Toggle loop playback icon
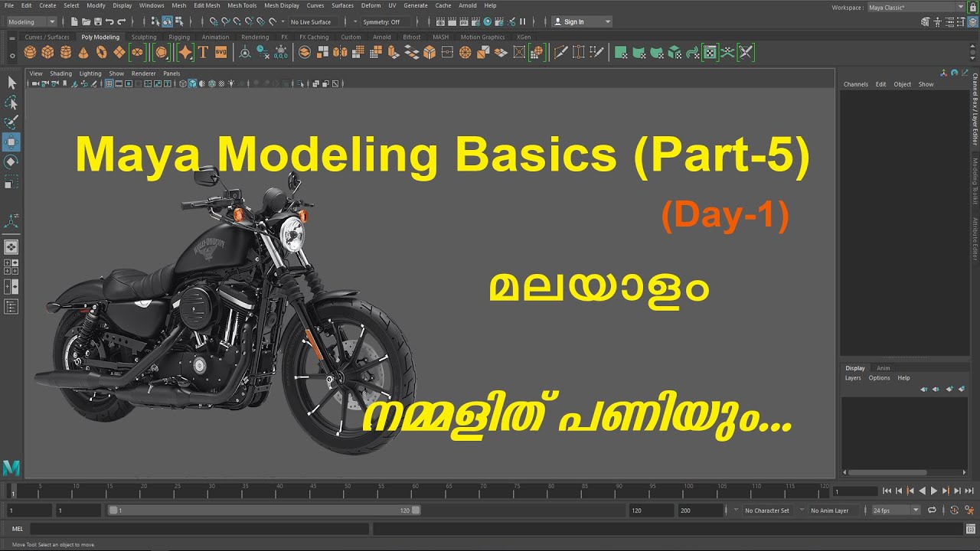The image size is (980, 551). 932,510
